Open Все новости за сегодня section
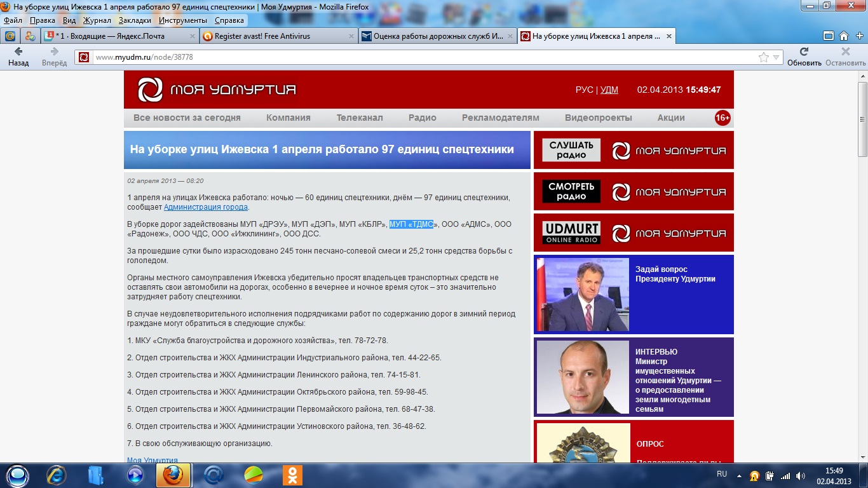This screenshot has width=868, height=488. [x=187, y=118]
